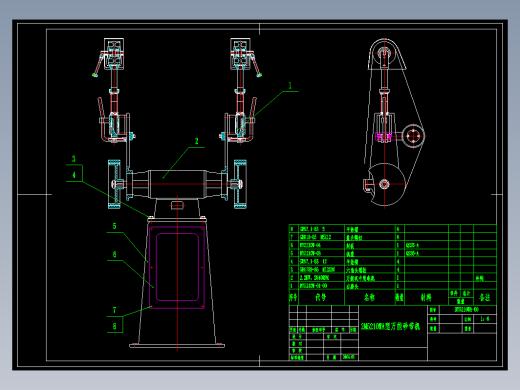520x390 pixels.
Task: Click part balloon number 2
Action: (x=196, y=141)
